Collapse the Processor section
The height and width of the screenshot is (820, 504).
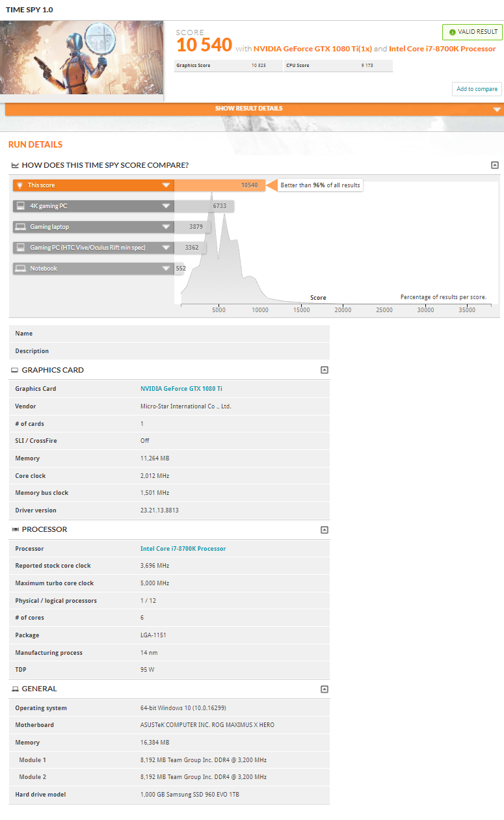click(x=325, y=530)
